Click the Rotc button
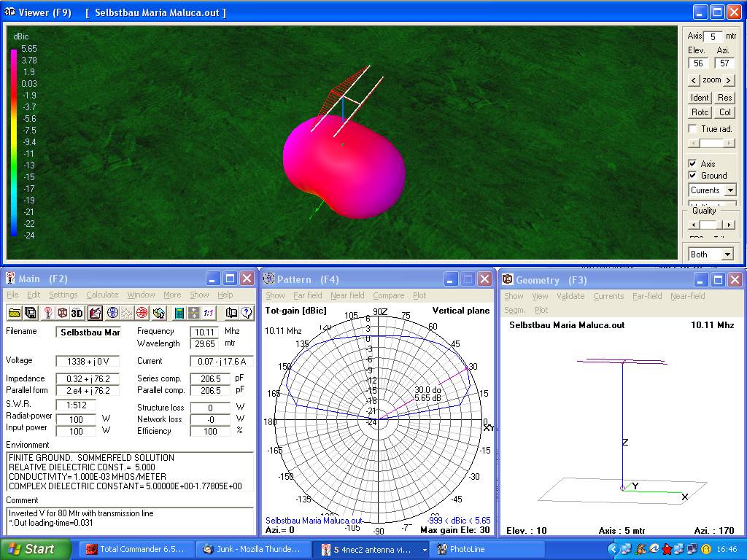 700,112
